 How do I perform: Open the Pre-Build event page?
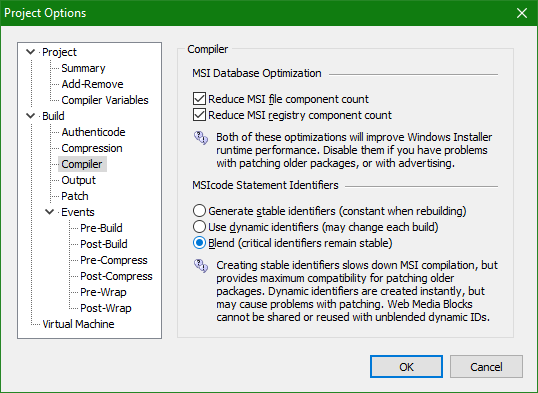101,228
